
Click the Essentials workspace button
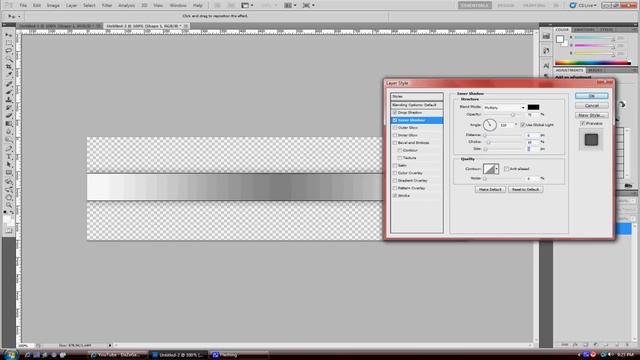click(475, 5)
